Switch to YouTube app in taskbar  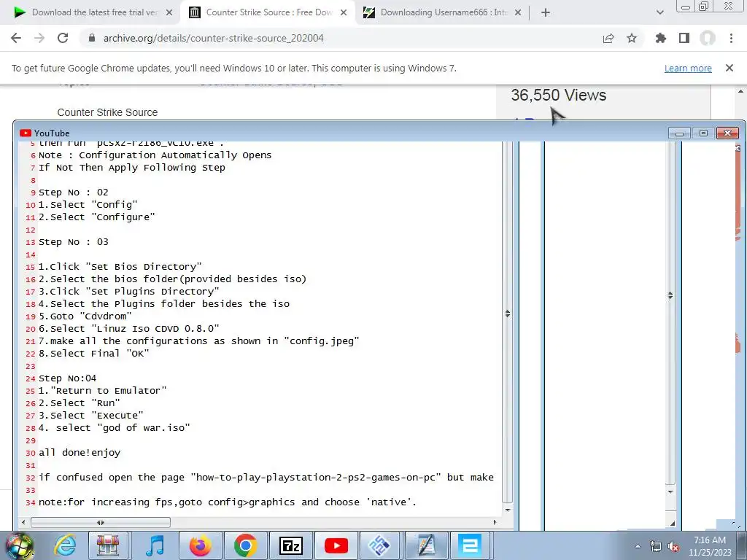tap(336, 545)
